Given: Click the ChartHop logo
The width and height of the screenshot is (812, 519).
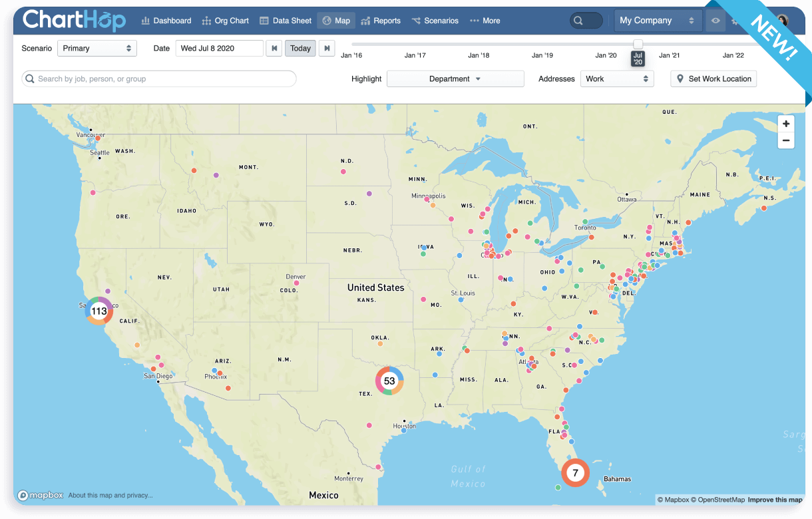Looking at the screenshot, I should (74, 20).
